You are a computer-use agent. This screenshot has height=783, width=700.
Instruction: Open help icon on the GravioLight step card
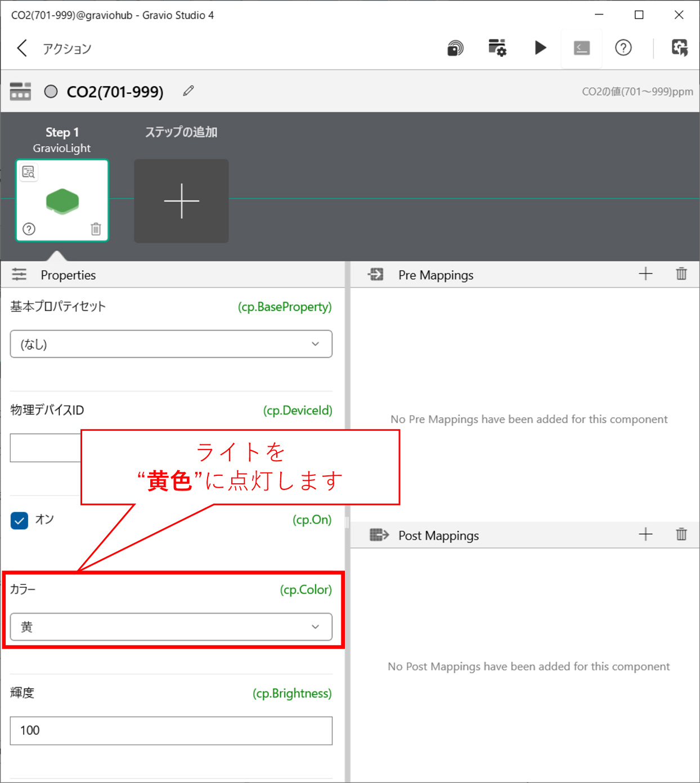click(29, 229)
